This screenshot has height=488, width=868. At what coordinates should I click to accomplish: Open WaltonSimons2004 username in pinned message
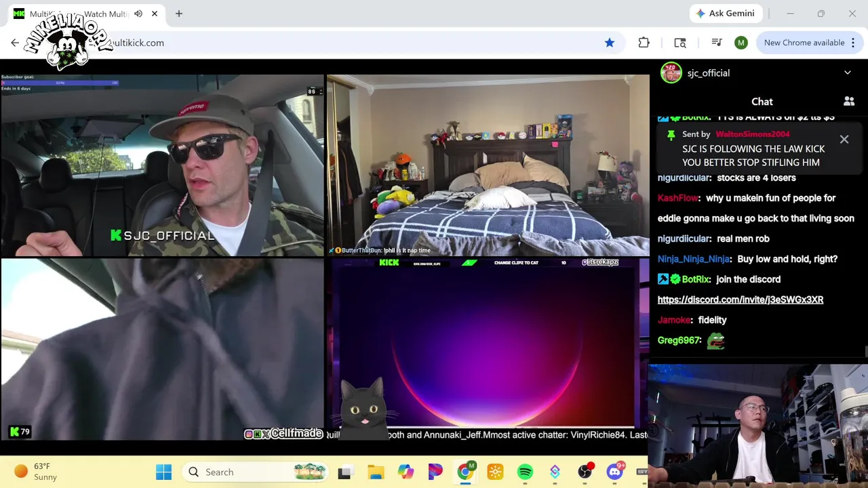[x=752, y=134]
